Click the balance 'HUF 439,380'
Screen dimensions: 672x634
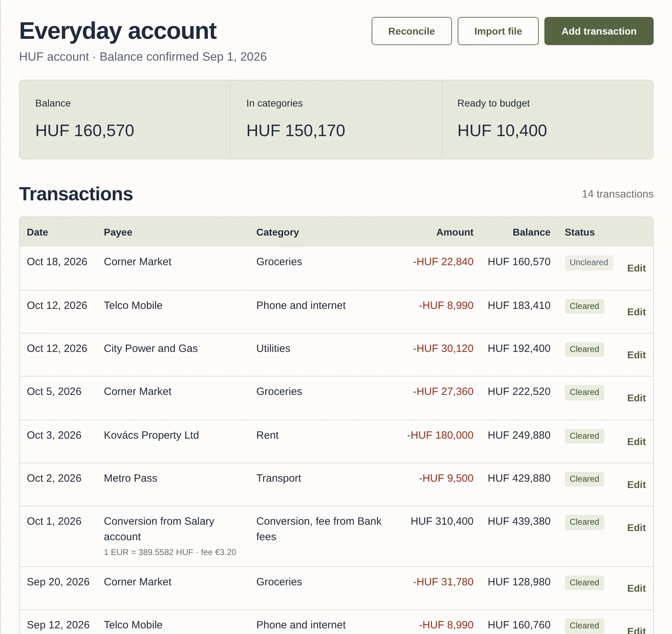[x=519, y=521]
